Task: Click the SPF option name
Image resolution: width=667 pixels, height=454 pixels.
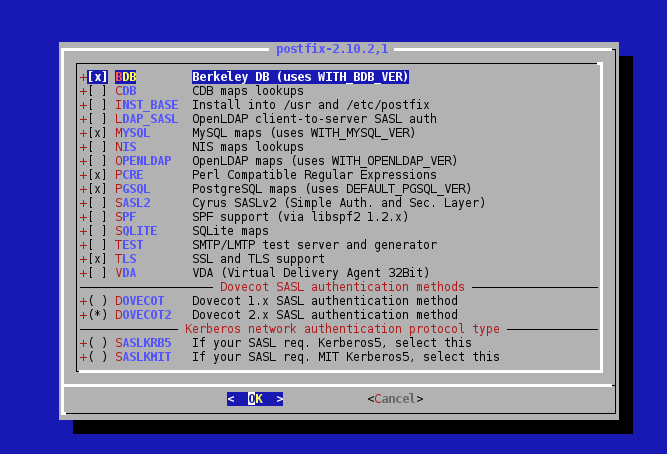Action: point(125,217)
